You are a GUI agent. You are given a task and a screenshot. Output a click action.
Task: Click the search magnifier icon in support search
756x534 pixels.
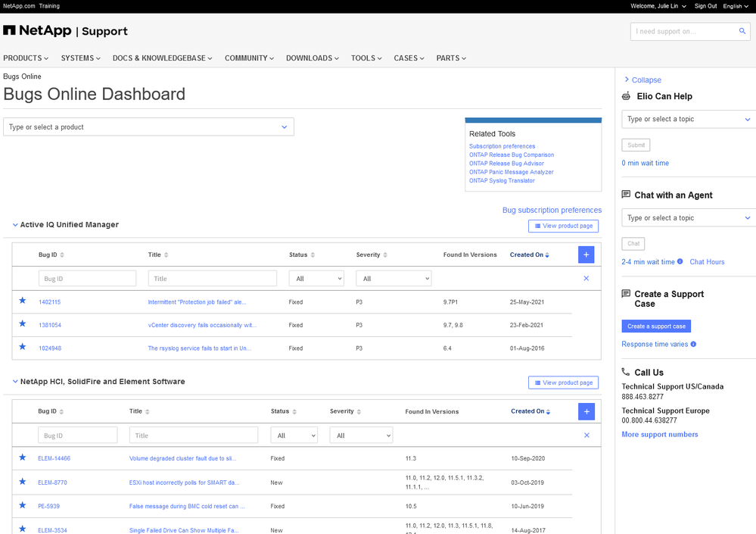[x=742, y=31]
